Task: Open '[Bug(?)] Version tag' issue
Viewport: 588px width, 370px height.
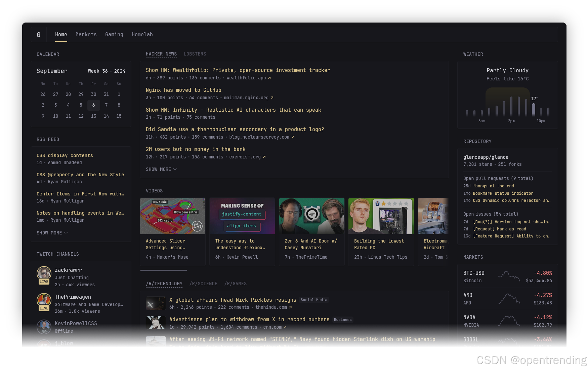Action: [x=512, y=222]
